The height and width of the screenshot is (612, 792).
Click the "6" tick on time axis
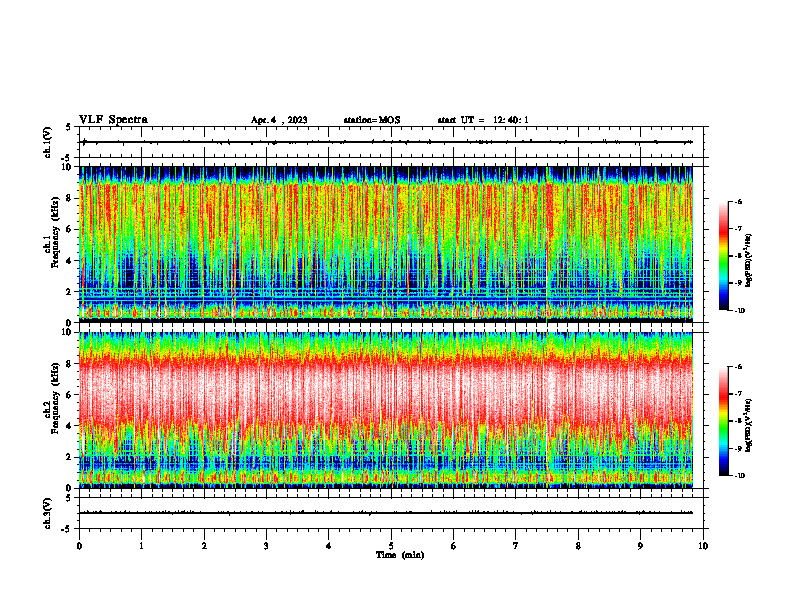[x=454, y=546]
